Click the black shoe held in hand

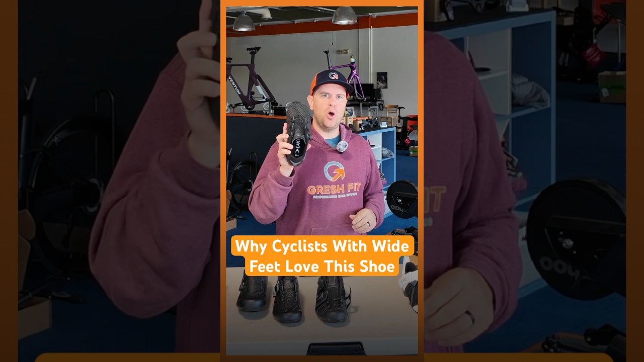[298, 133]
